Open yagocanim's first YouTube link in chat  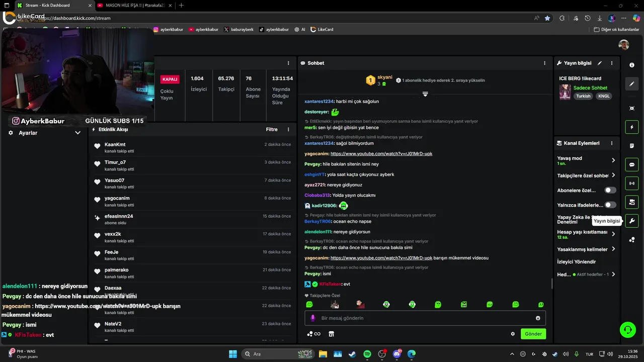381,153
